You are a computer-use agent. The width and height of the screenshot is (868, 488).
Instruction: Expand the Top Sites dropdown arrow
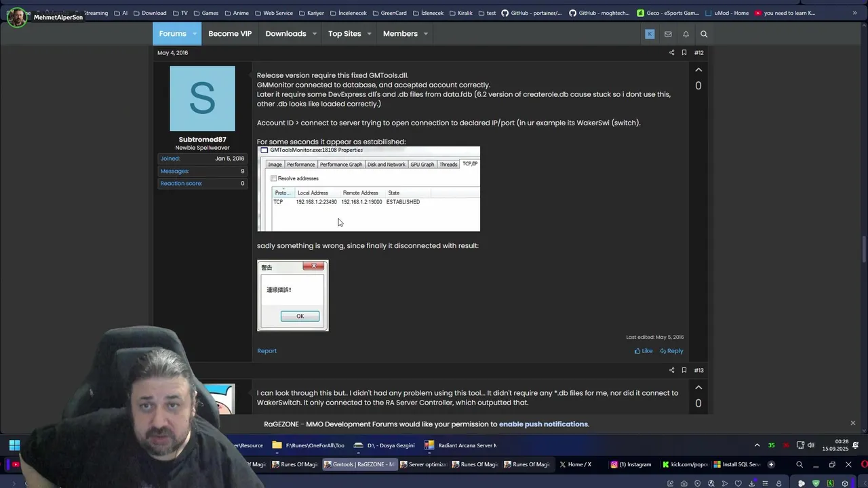click(370, 34)
